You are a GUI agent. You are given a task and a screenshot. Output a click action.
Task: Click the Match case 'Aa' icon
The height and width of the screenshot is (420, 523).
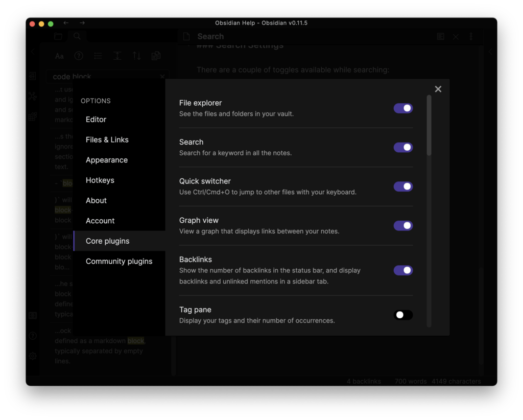[x=59, y=56]
